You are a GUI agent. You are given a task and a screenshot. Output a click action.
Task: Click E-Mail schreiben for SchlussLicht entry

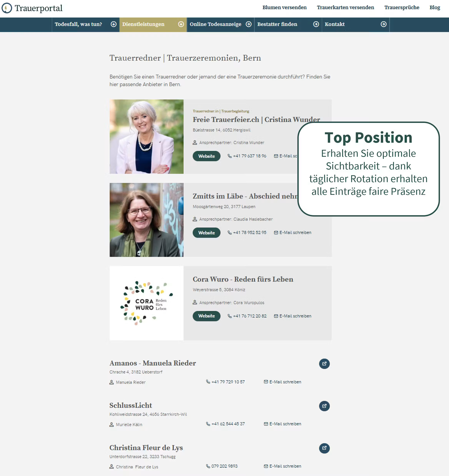[285, 424]
